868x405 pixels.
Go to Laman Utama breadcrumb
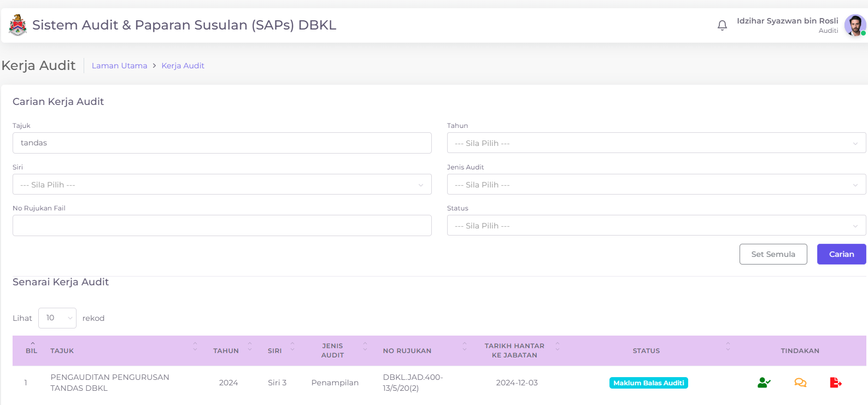click(x=119, y=66)
